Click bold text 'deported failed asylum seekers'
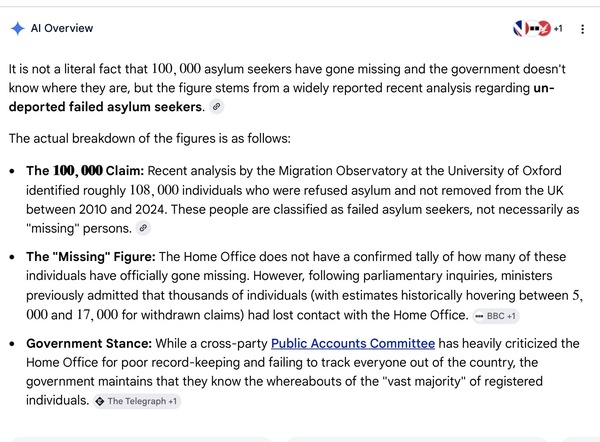The width and height of the screenshot is (600, 442). (105, 107)
